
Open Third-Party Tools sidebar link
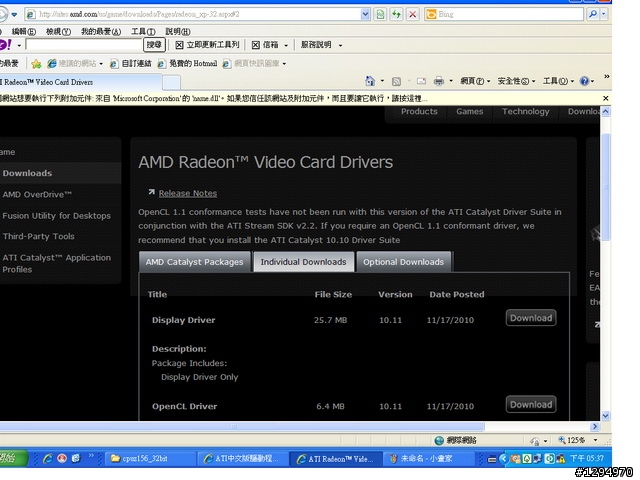(38, 236)
